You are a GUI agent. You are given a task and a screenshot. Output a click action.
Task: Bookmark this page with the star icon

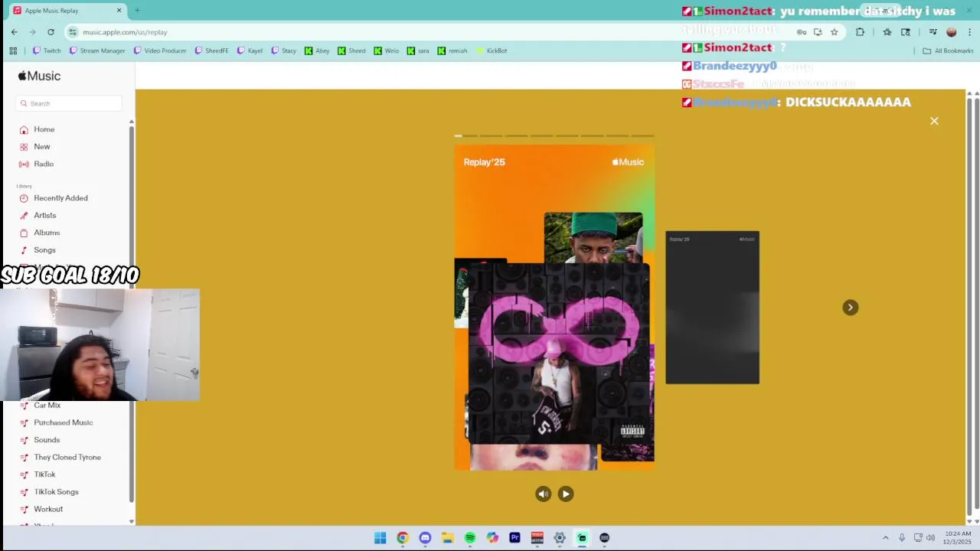(834, 32)
